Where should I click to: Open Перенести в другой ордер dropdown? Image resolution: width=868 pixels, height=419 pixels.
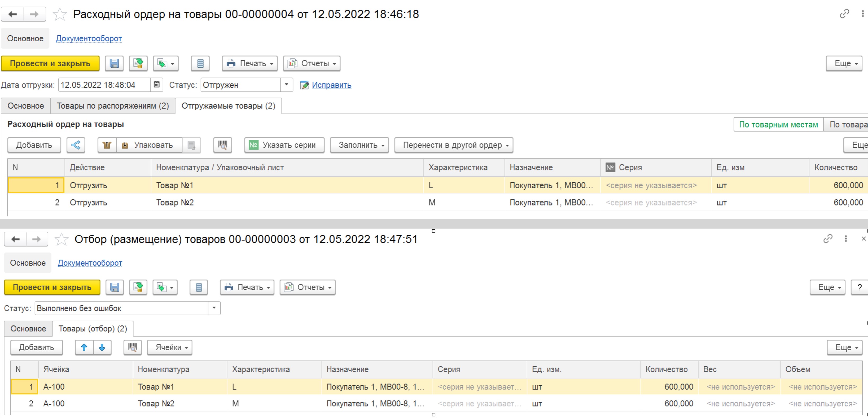point(454,145)
